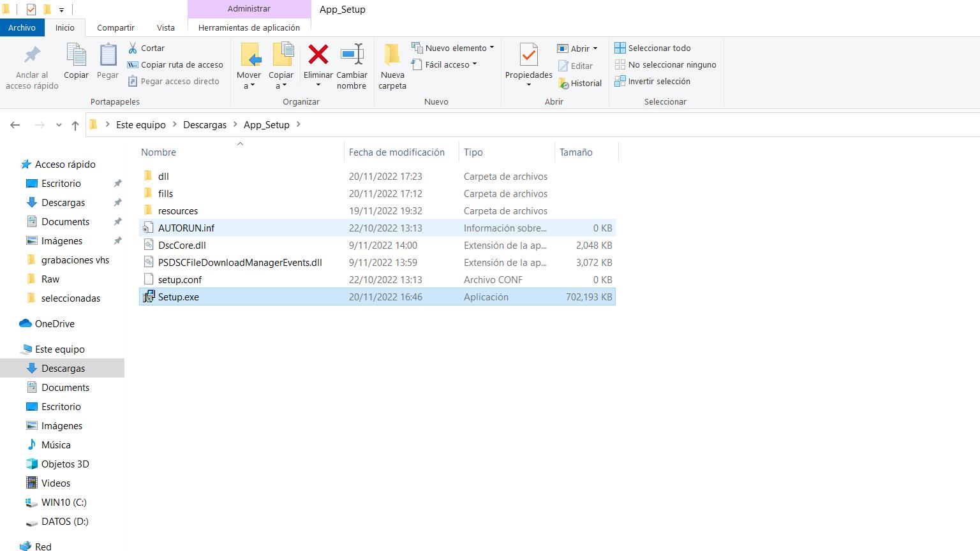This screenshot has height=551, width=980.
Task: Click the Eliminar red X icon
Action: click(x=318, y=55)
